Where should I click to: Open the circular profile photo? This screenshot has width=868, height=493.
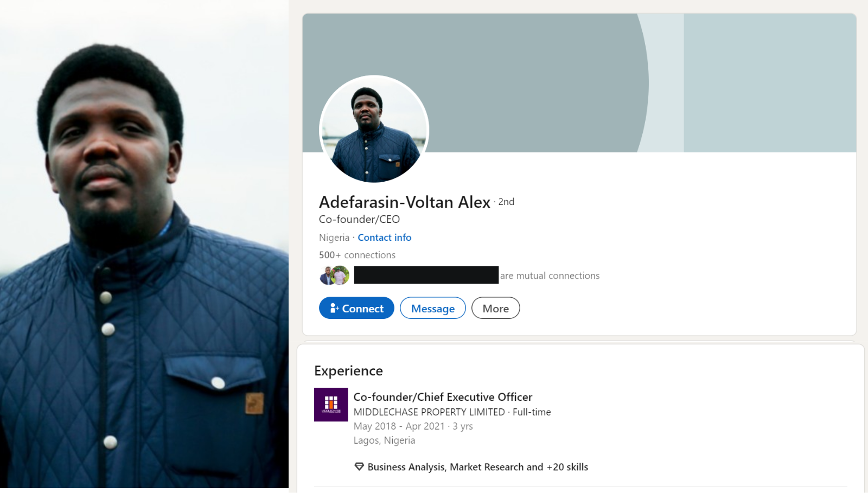374,130
